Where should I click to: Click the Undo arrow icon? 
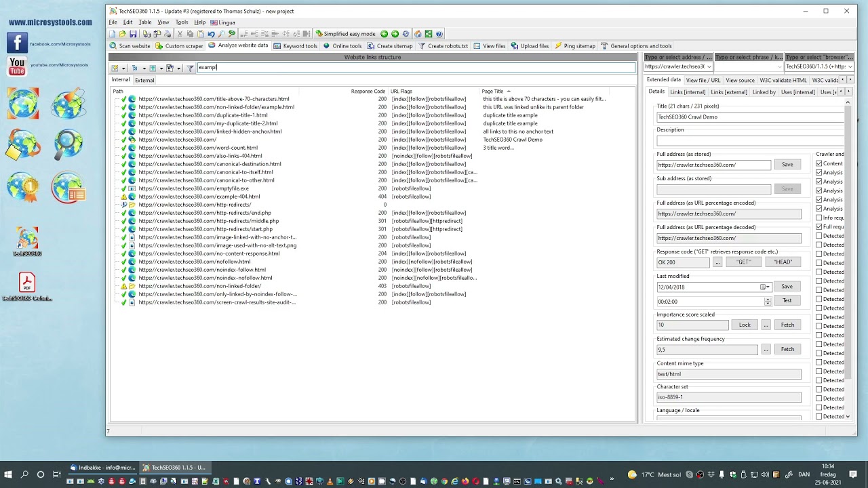point(211,34)
